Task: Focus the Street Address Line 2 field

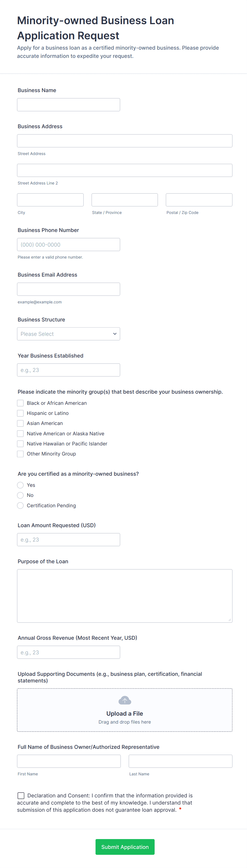Action: click(x=125, y=170)
